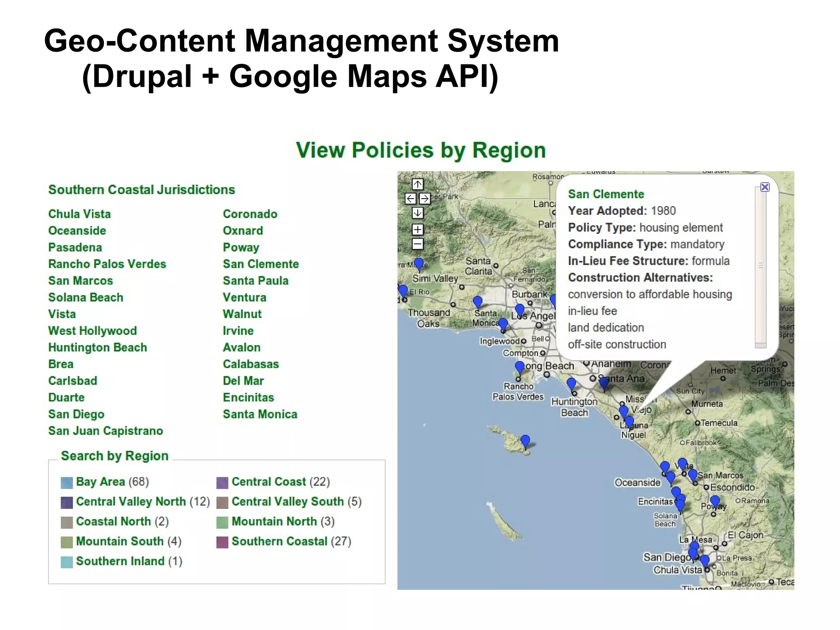Pan the map right with the arrow

click(x=425, y=199)
